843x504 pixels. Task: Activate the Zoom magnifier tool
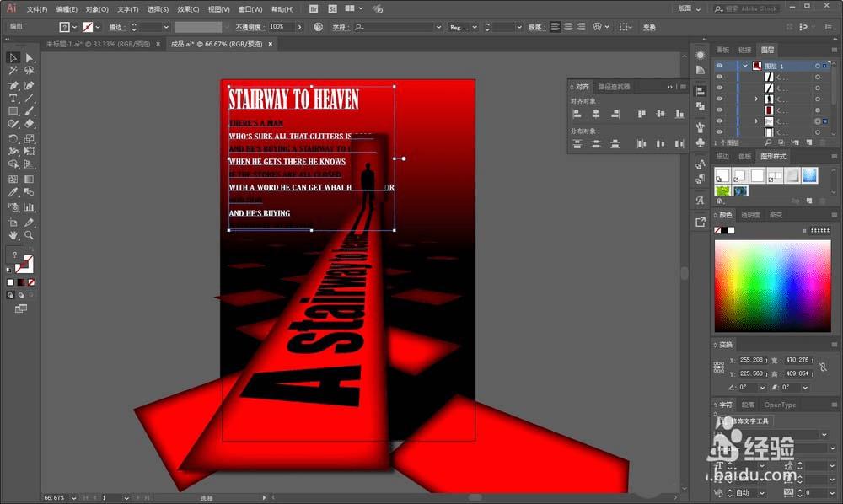click(30, 235)
